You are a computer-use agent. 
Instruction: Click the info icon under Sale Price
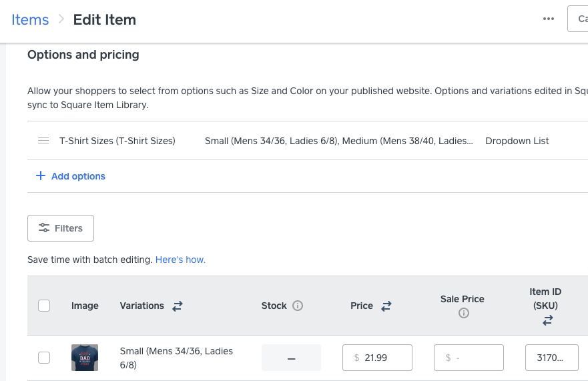click(463, 313)
